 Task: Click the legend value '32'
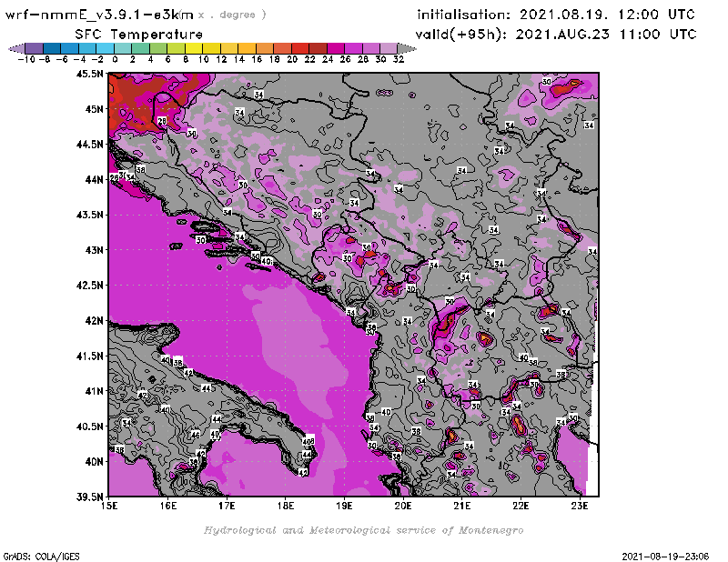(399, 59)
